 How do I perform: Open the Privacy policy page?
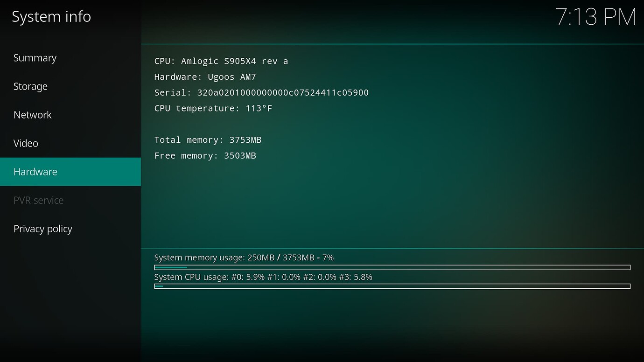(x=43, y=229)
